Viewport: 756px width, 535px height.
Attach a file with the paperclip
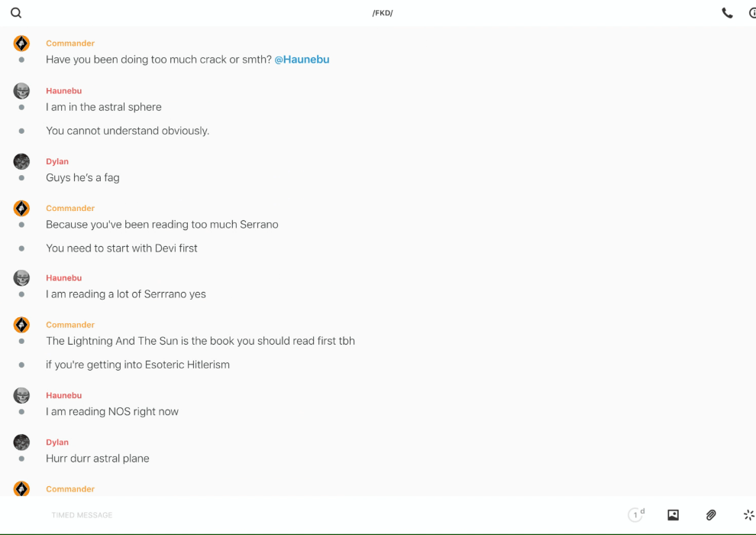click(711, 515)
